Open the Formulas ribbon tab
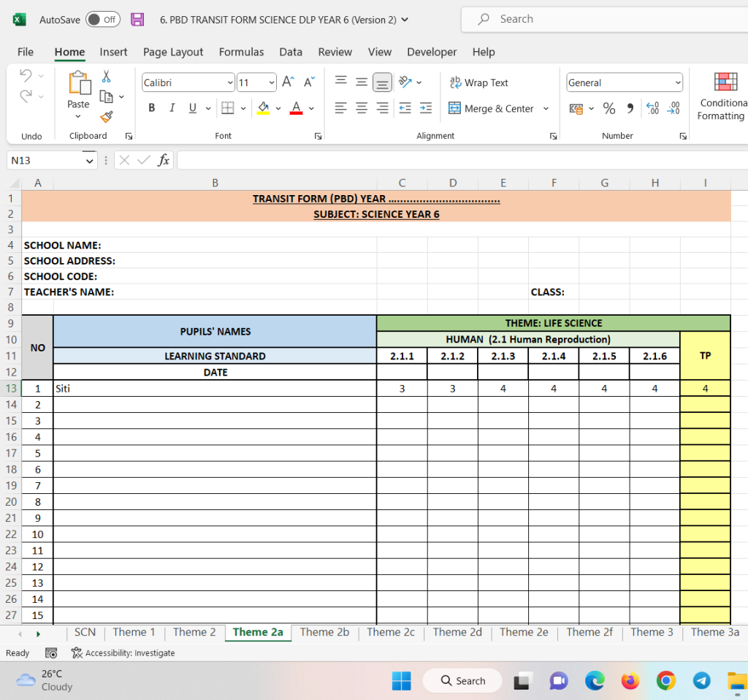The height and width of the screenshot is (700, 748). click(x=241, y=52)
